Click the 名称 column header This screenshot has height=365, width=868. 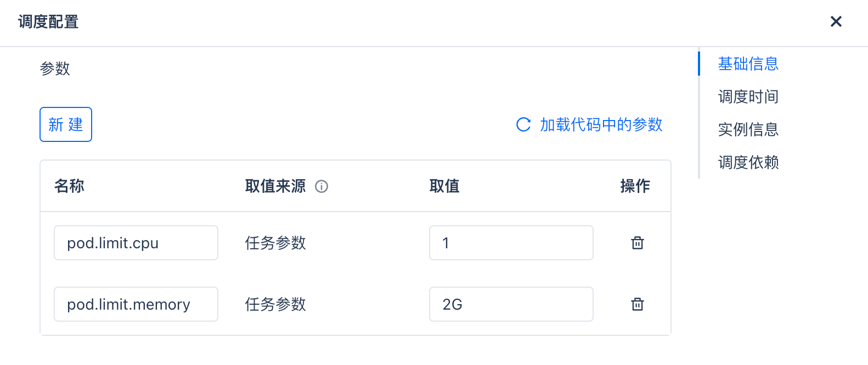[69, 186]
